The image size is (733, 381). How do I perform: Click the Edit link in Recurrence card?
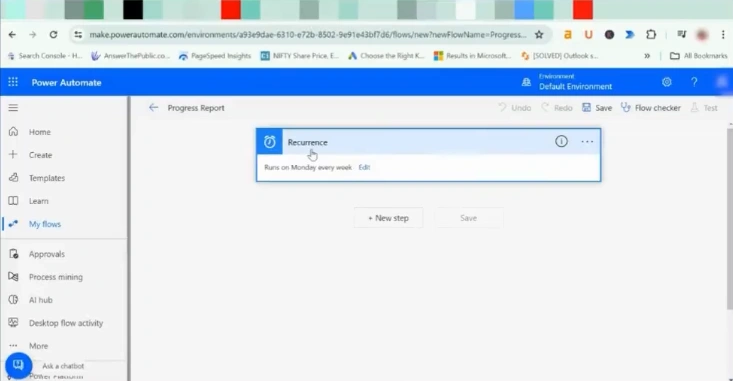coord(364,167)
